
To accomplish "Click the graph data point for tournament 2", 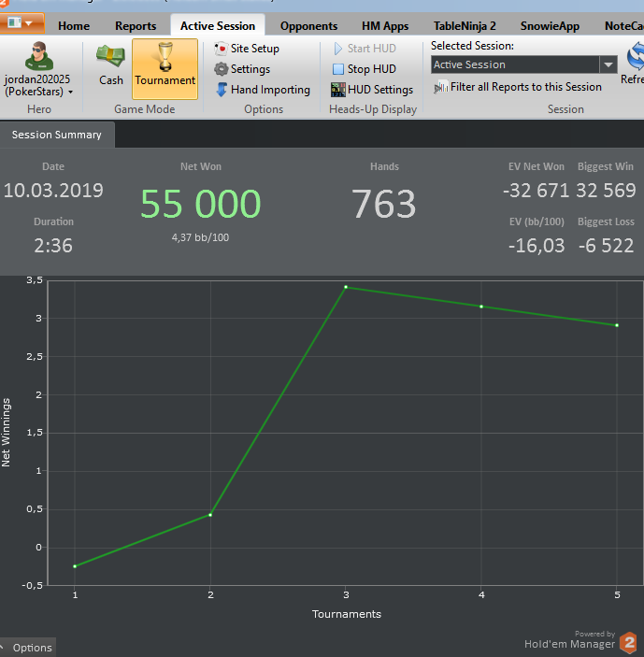I will click(x=210, y=515).
